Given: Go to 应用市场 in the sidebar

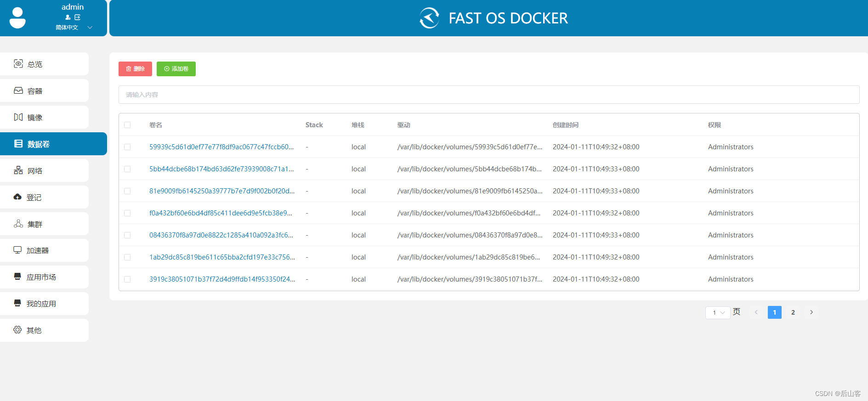Looking at the screenshot, I should pyautogui.click(x=44, y=277).
